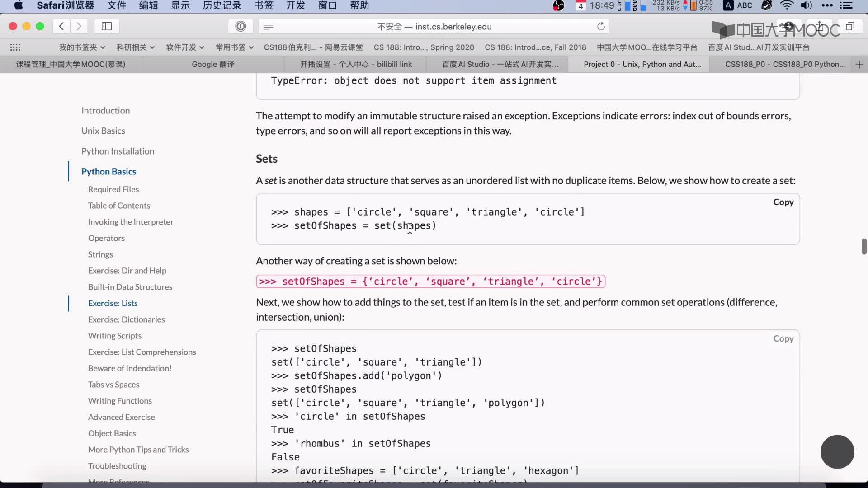Expand the 我的书签夹 bookmarks folder
This screenshot has height=488, width=868.
tap(82, 47)
